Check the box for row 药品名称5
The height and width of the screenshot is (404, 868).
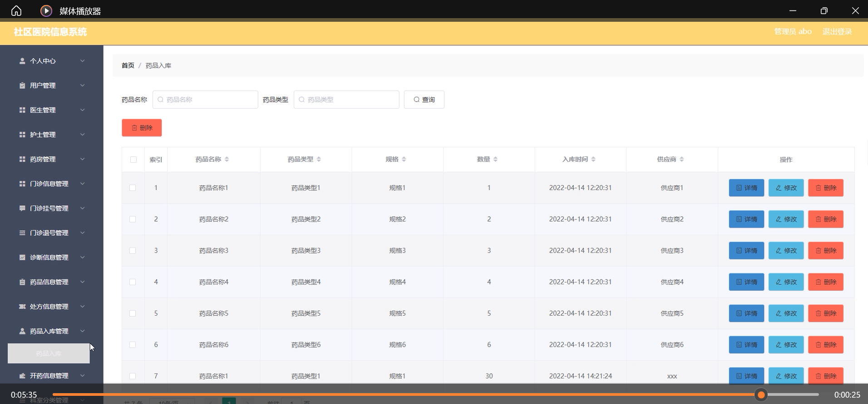coord(133,313)
